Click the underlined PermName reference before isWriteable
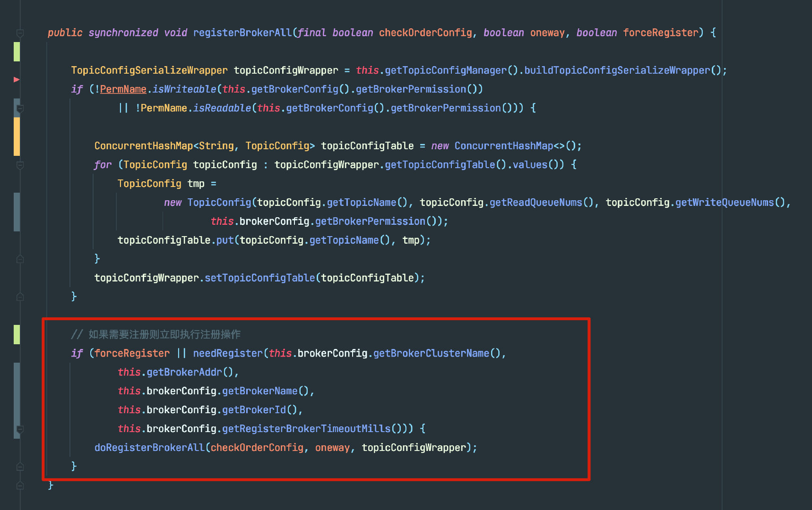Viewport: 812px width, 510px height. [123, 89]
